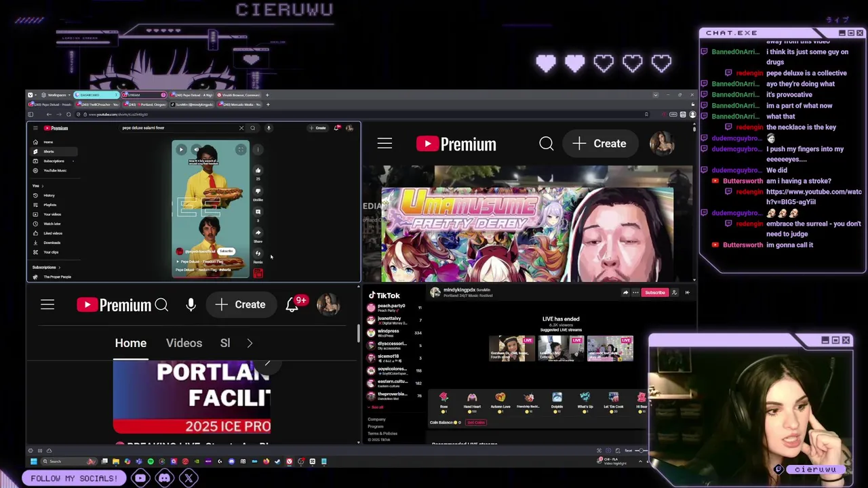Open the Workspaces dropdown in Vivaldi
The height and width of the screenshot is (488, 868).
[56, 95]
